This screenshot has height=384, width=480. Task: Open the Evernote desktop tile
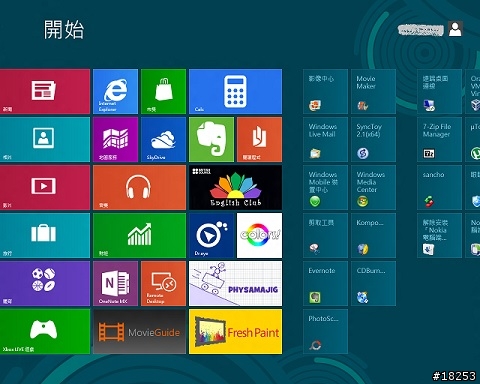click(325, 283)
